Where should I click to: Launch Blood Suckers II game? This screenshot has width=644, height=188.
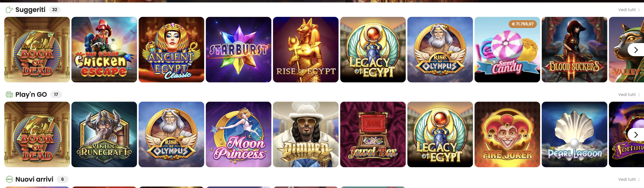pyautogui.click(x=575, y=49)
